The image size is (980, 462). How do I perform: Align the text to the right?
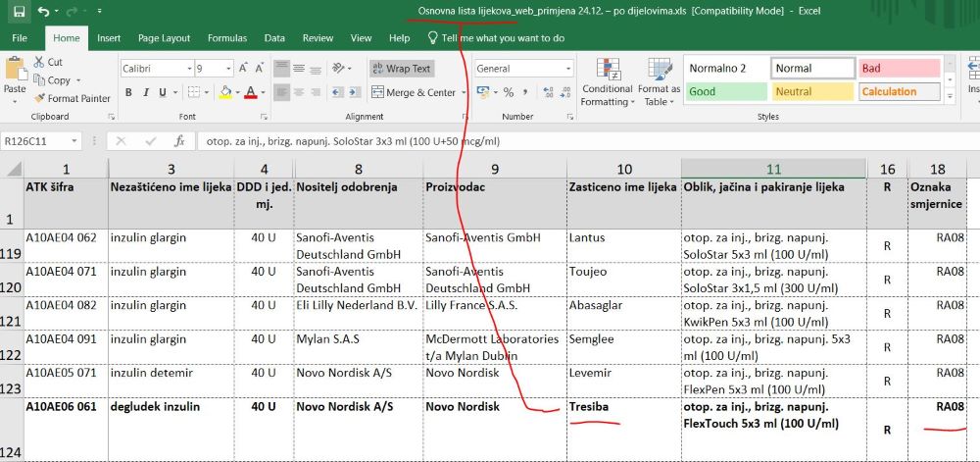tap(316, 92)
